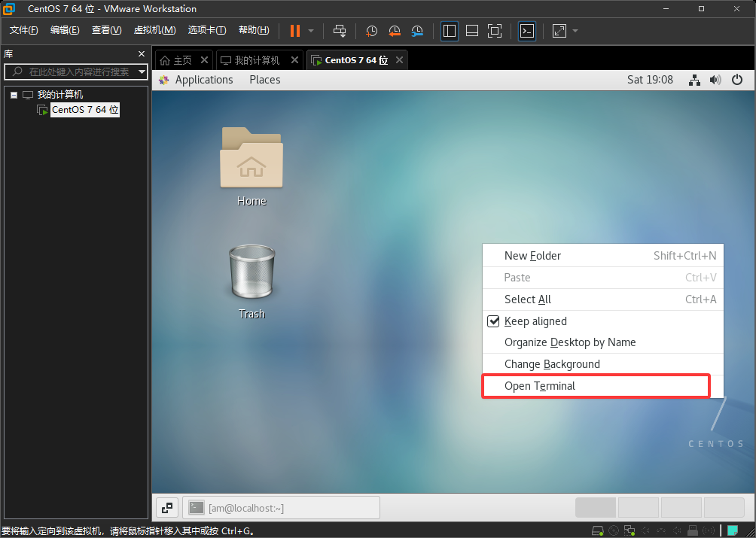Click the Sat 19:08 clock

click(x=650, y=80)
